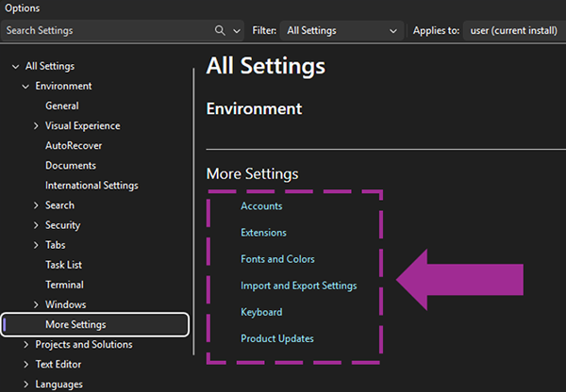Collapse the All Settings tree node
This screenshot has height=392, width=566.
point(15,67)
